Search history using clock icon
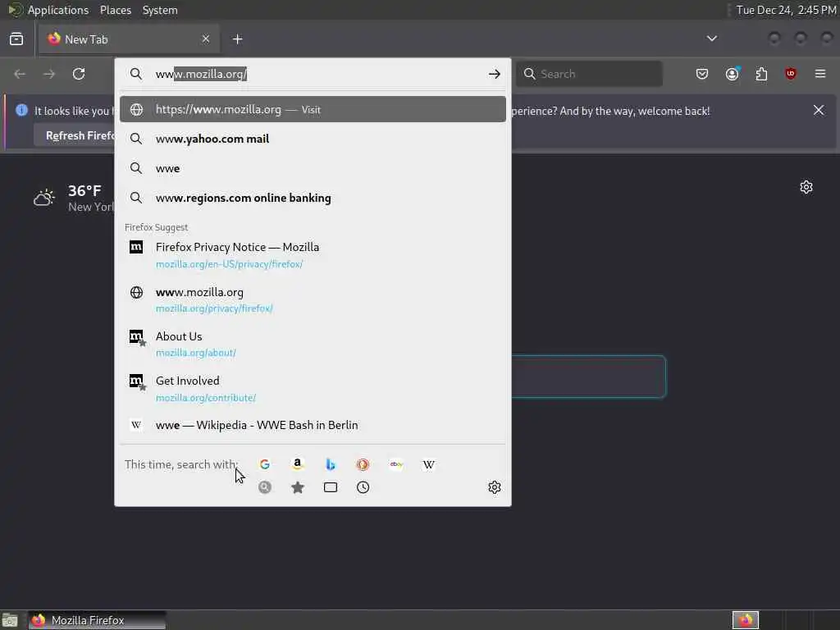Screen dimensions: 840x630 [363, 487]
